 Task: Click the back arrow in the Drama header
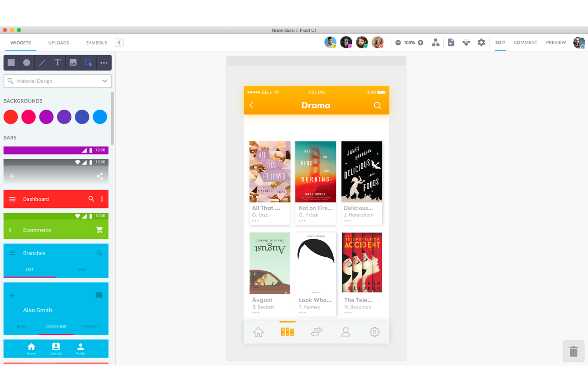[x=251, y=105]
